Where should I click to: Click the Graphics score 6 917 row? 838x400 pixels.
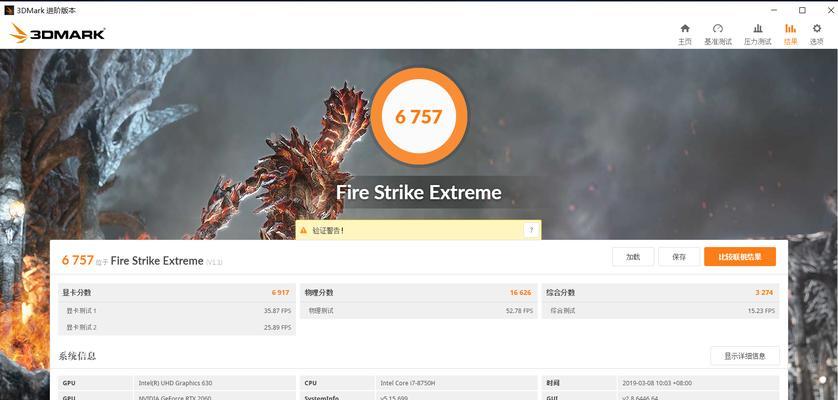pyautogui.click(x=176, y=293)
